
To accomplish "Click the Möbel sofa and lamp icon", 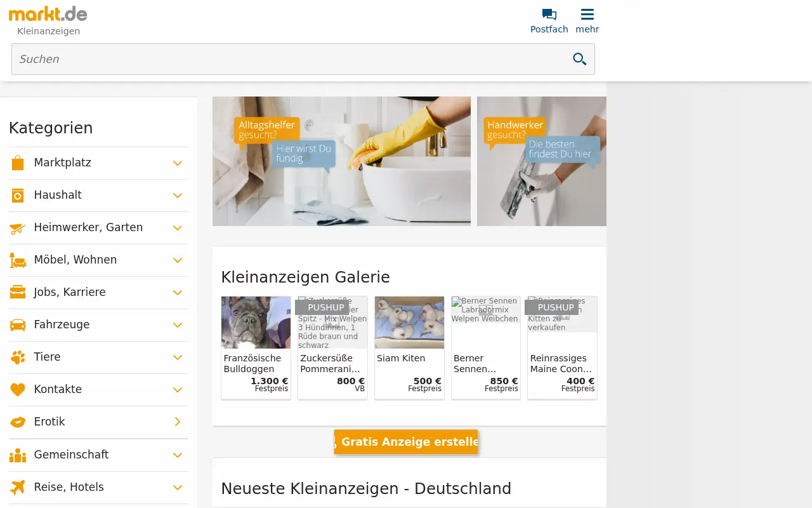I will pyautogui.click(x=18, y=260).
